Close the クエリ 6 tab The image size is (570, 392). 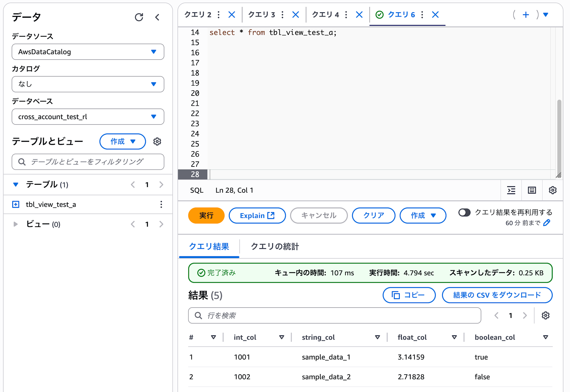click(x=435, y=15)
